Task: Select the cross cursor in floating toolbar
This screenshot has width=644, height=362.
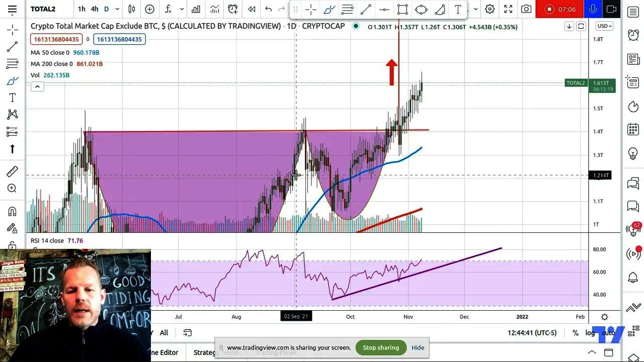Action: pos(310,9)
